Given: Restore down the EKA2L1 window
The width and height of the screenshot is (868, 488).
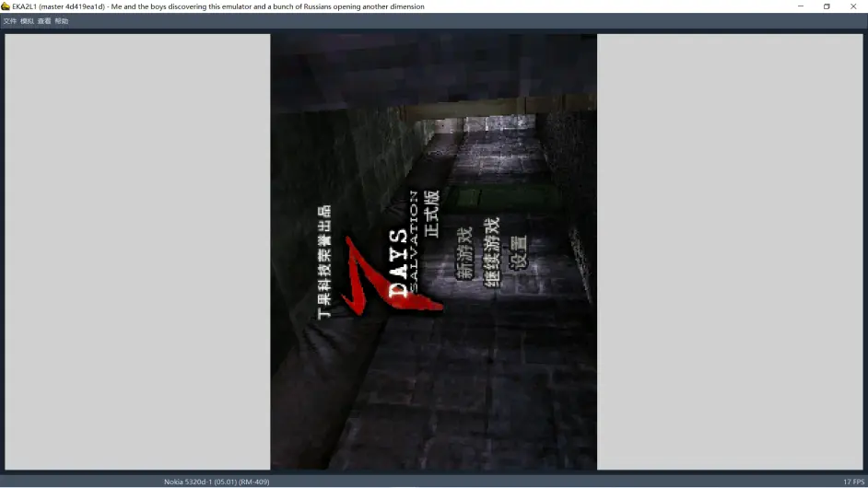Looking at the screenshot, I should 827,6.
